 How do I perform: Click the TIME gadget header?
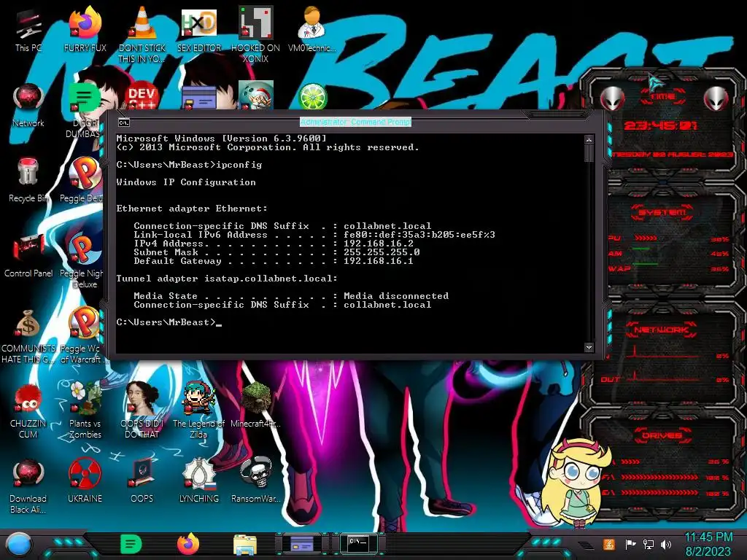coord(663,97)
